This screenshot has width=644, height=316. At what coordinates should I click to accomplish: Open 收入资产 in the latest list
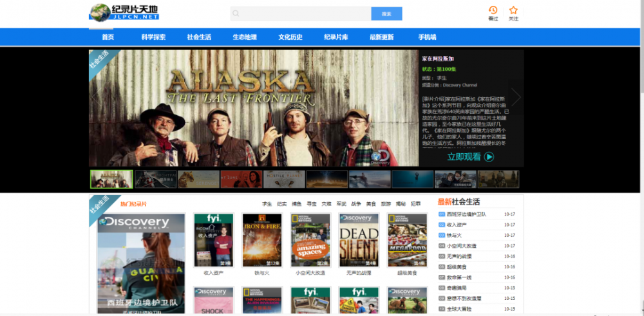[457, 225]
